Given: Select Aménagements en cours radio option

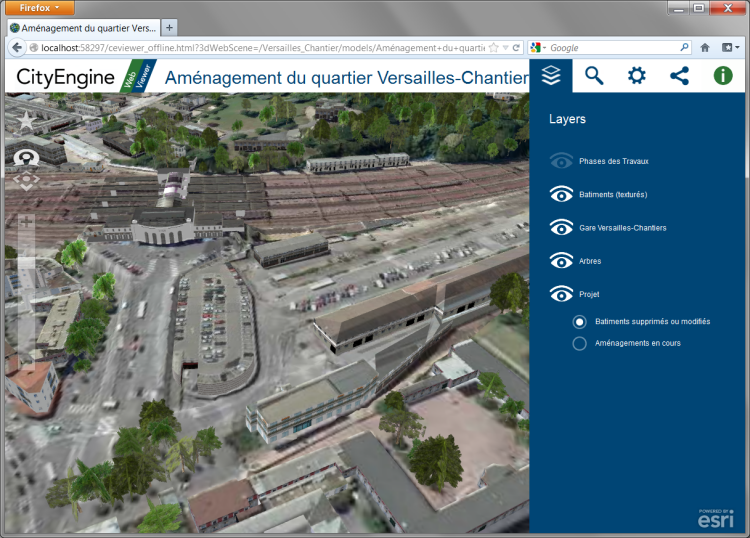Looking at the screenshot, I should pos(579,343).
